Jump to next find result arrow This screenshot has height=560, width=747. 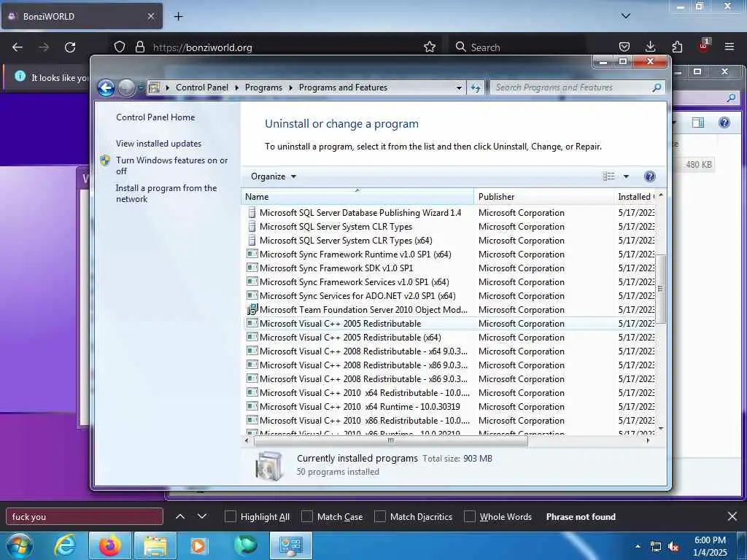click(202, 516)
